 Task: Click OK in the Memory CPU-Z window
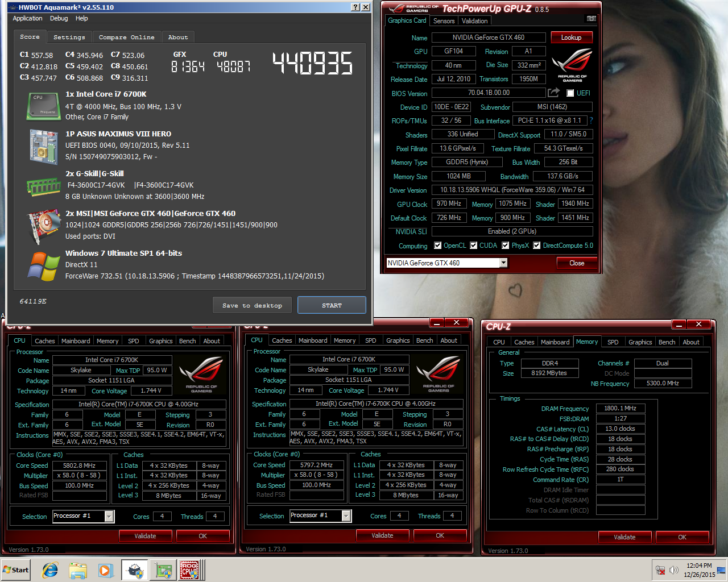[682, 537]
